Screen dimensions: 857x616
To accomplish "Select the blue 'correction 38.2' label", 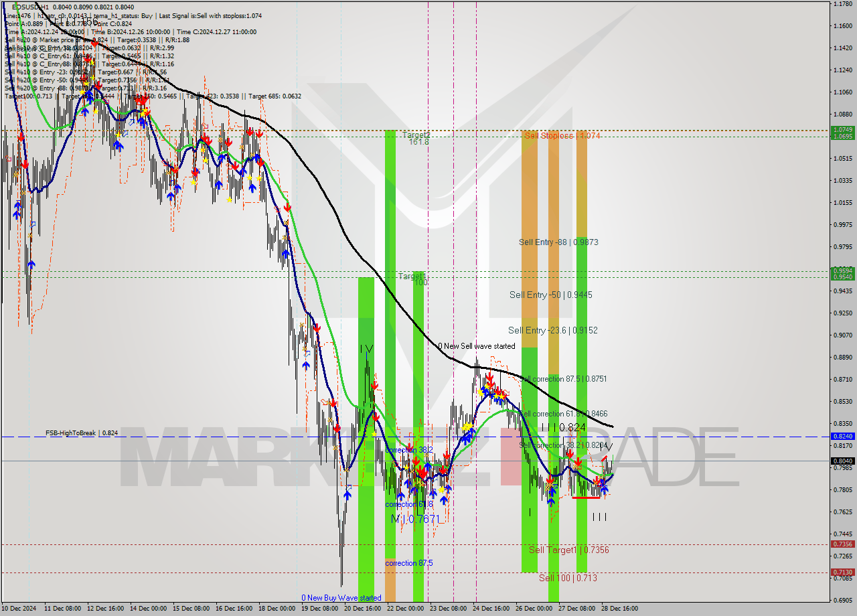I will (409, 450).
